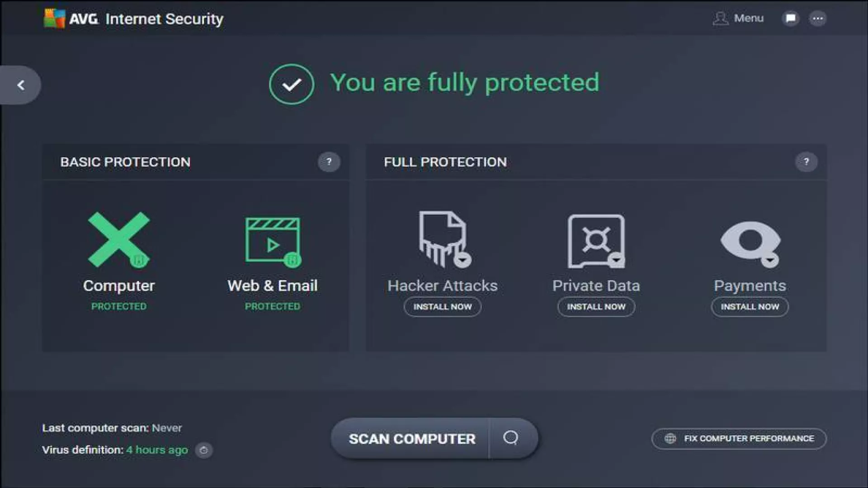Screen dimensions: 868x488
Task: Install Hacker Attacks protection now
Action: click(443, 307)
